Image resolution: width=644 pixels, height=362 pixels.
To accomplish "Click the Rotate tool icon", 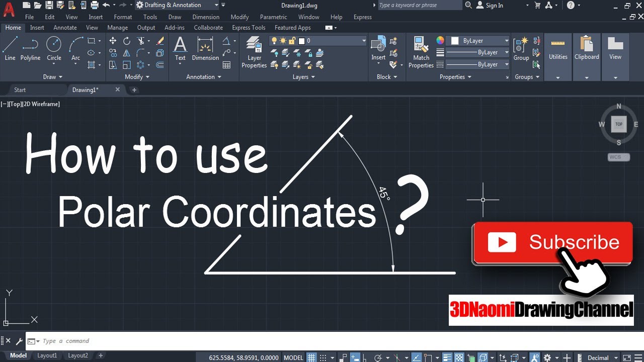I will (127, 41).
